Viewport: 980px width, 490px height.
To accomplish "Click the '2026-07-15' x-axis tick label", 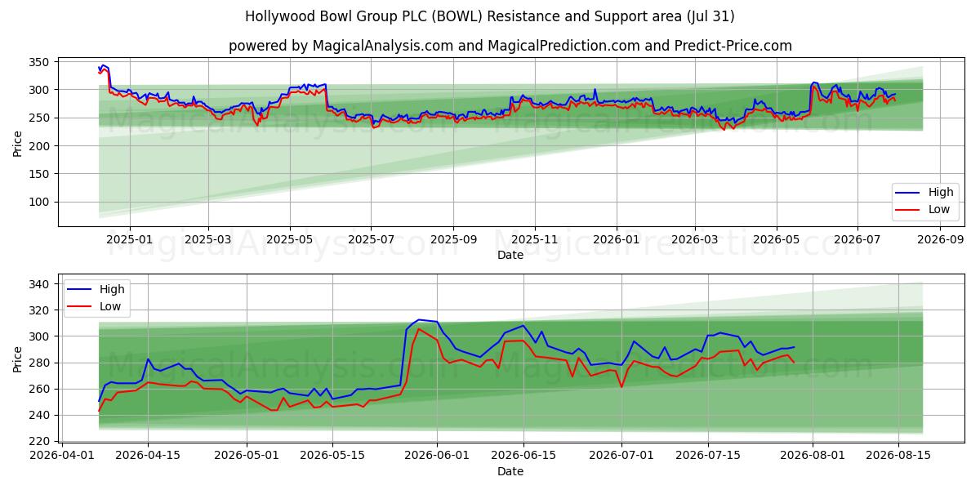I will [x=707, y=456].
